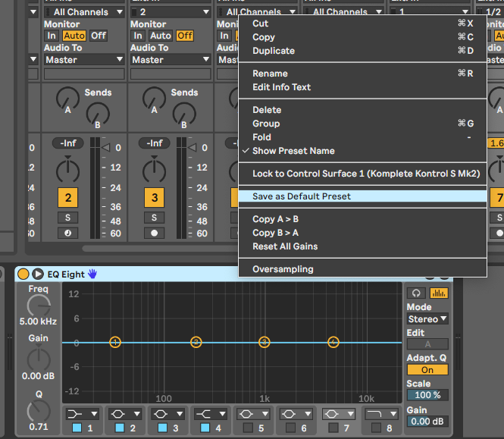Set track 2 monitor to In
Viewport: 504px width, 439px height.
[52, 36]
